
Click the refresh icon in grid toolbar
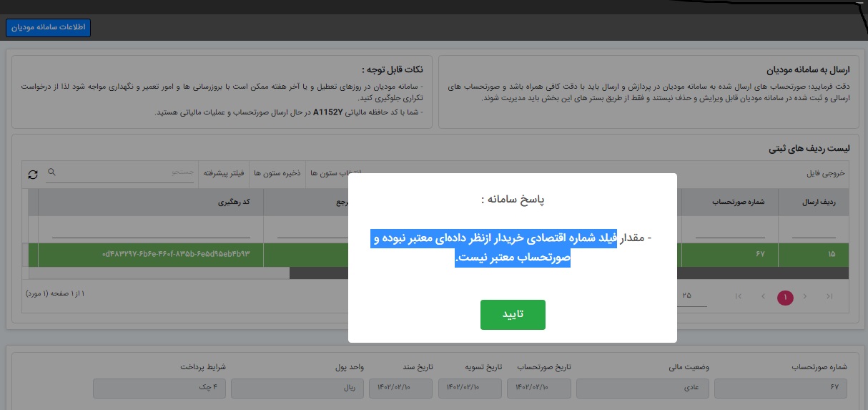33,174
